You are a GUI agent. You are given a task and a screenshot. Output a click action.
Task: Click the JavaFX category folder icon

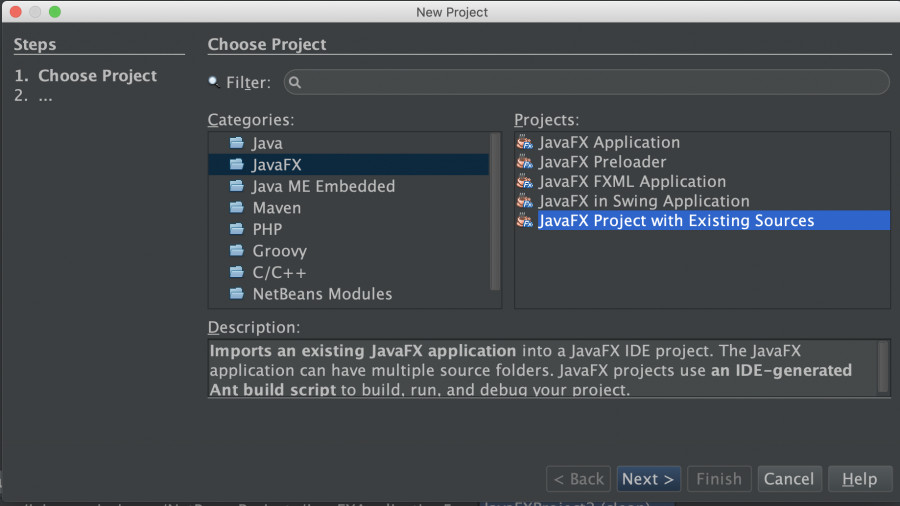coord(236,164)
